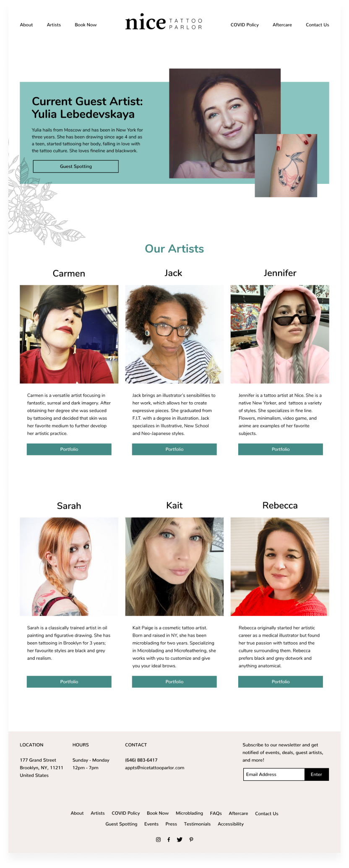This screenshot has height=868, width=349.
Task: Select Book Now in top navigation
Action: click(x=86, y=25)
